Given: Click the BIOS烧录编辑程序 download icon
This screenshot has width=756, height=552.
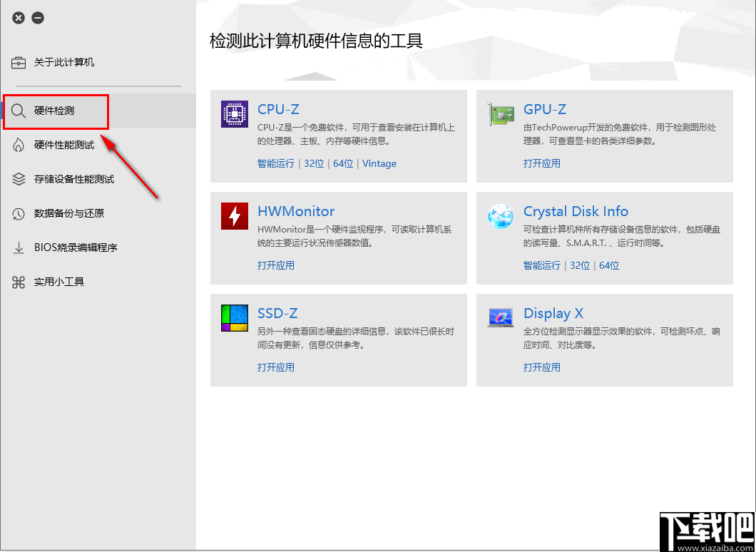Looking at the screenshot, I should click(x=18, y=247).
